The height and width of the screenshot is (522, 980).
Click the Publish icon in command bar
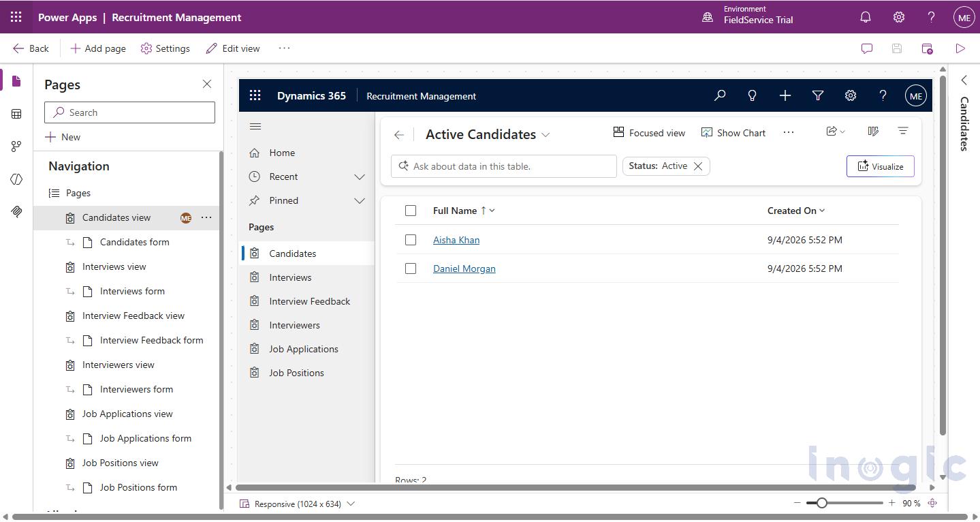coord(928,48)
